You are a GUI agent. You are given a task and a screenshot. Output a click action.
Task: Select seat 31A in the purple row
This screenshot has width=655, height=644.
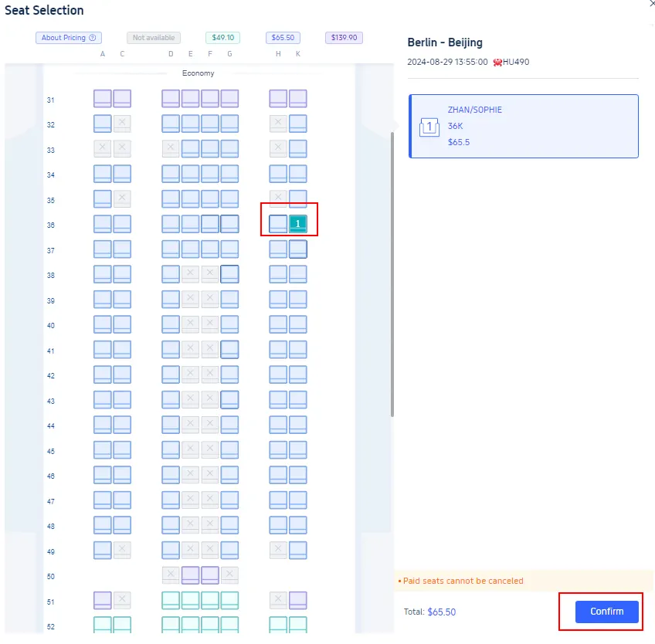tap(103, 99)
